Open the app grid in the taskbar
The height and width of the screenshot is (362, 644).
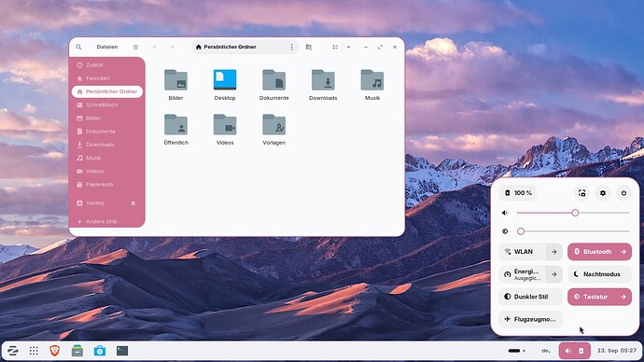tap(34, 351)
